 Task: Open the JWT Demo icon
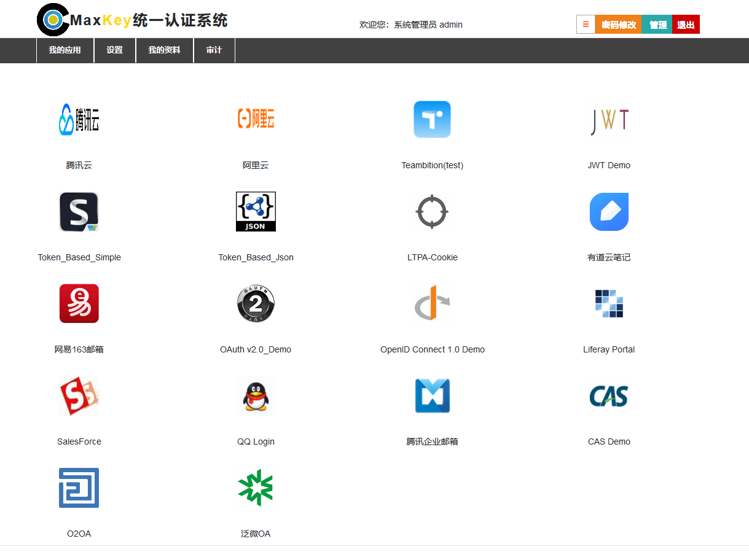(x=609, y=119)
